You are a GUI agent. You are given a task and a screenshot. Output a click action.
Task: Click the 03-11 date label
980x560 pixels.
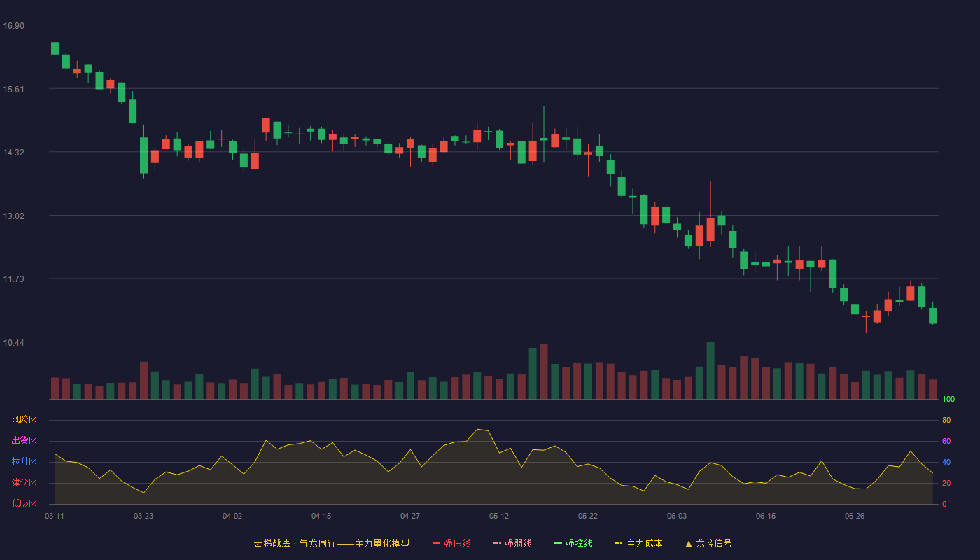click(x=55, y=516)
